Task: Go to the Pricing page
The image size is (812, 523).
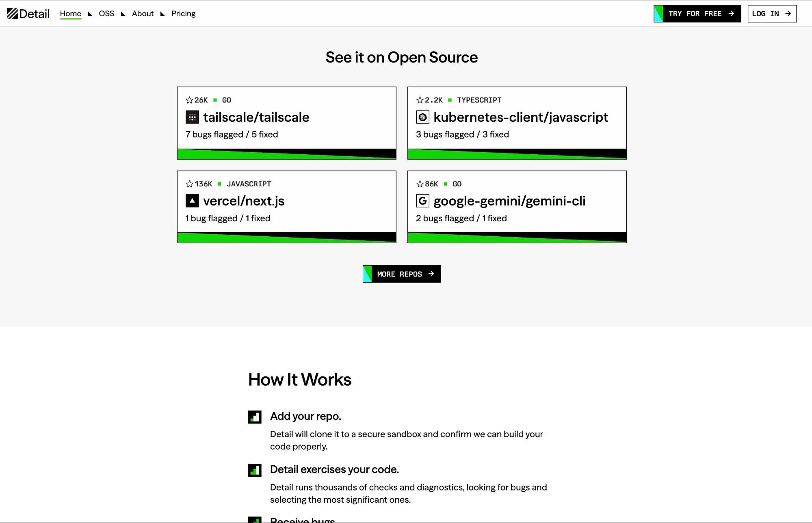Action: pos(183,14)
